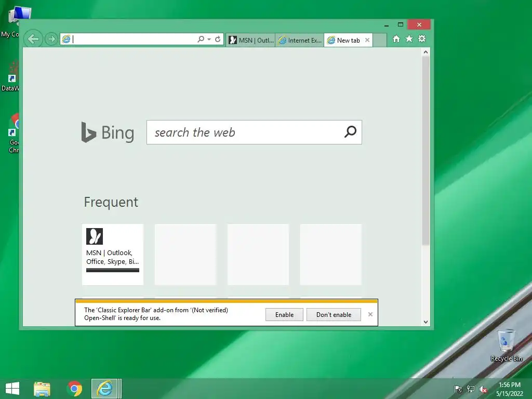Viewport: 532px width, 399px height.
Task: Click the Bing logo
Action: point(108,132)
